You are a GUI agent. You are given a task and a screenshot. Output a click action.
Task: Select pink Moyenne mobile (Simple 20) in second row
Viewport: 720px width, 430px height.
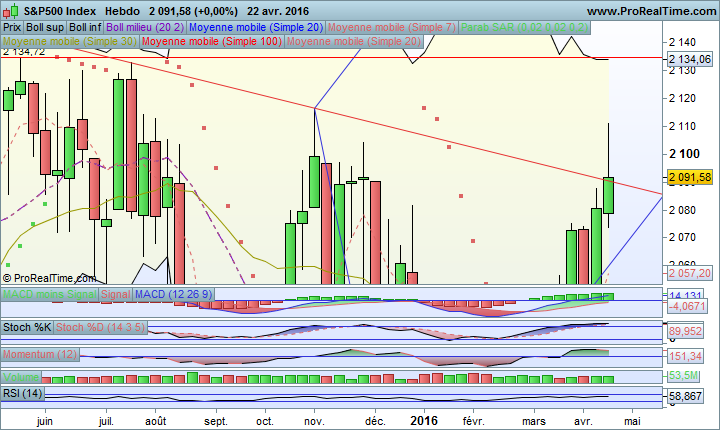click(x=354, y=41)
